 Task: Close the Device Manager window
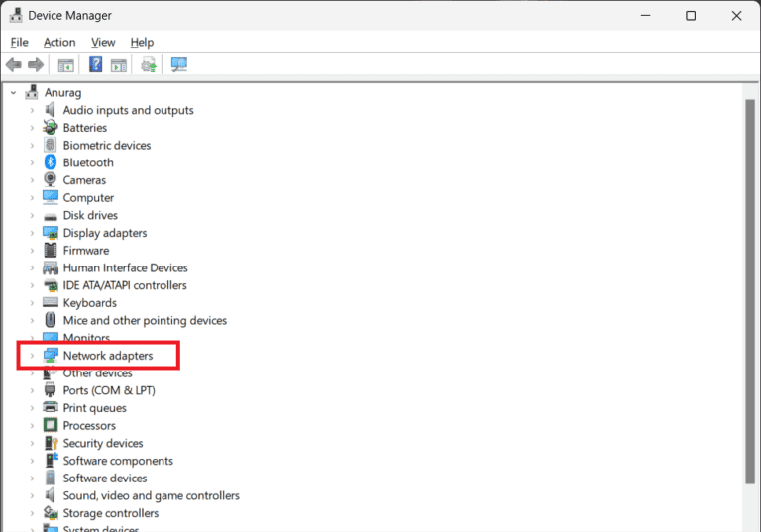pyautogui.click(x=736, y=16)
